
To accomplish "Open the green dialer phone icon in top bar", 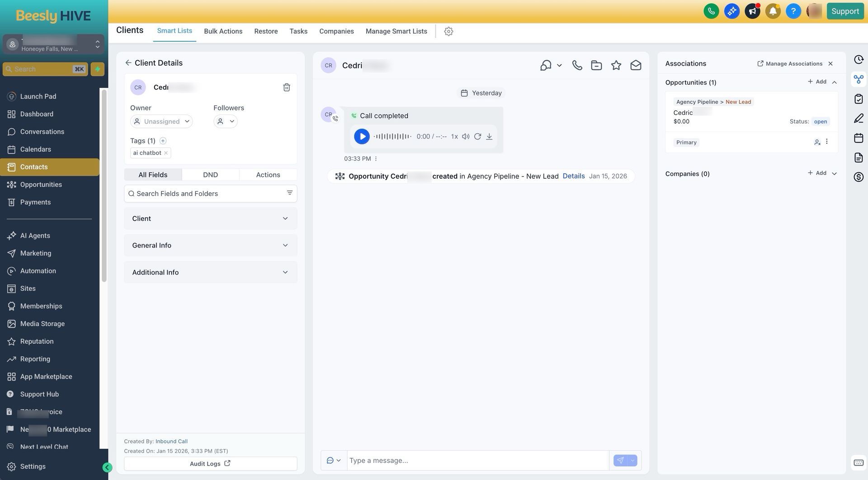I will point(711,11).
